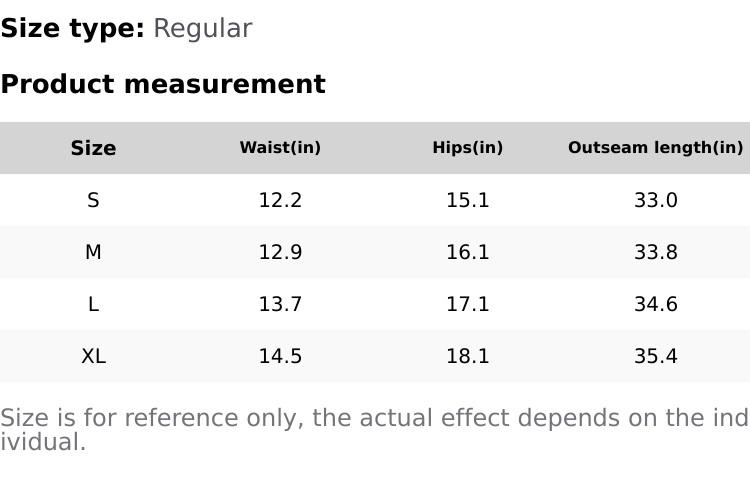Click waist value 14.5 for size XL

[x=280, y=356]
